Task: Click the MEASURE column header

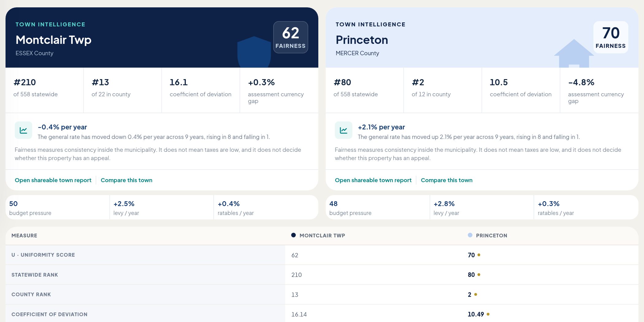Action: [x=24, y=236]
